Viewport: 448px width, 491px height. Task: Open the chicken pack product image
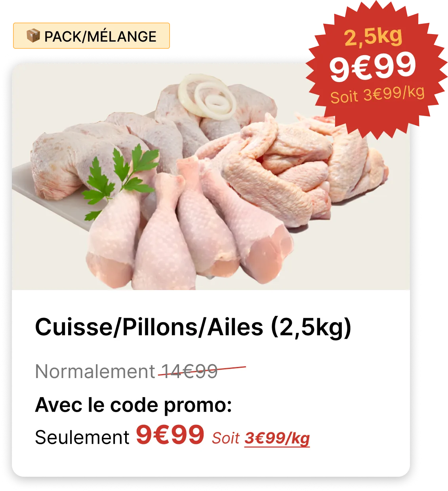pos(211,176)
